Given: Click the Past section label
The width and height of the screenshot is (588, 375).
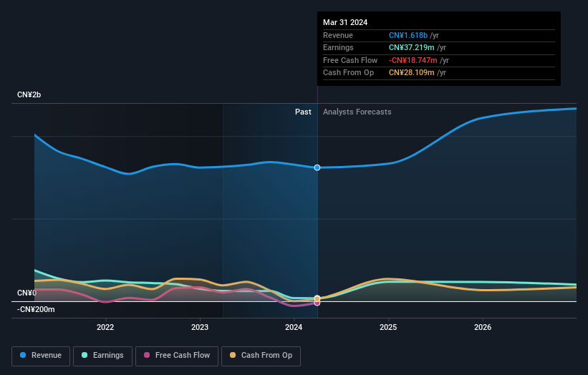Looking at the screenshot, I should pyautogui.click(x=303, y=112).
